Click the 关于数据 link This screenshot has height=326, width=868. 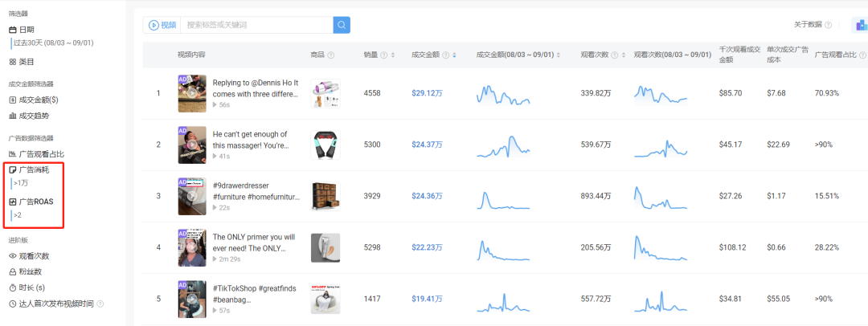807,25
